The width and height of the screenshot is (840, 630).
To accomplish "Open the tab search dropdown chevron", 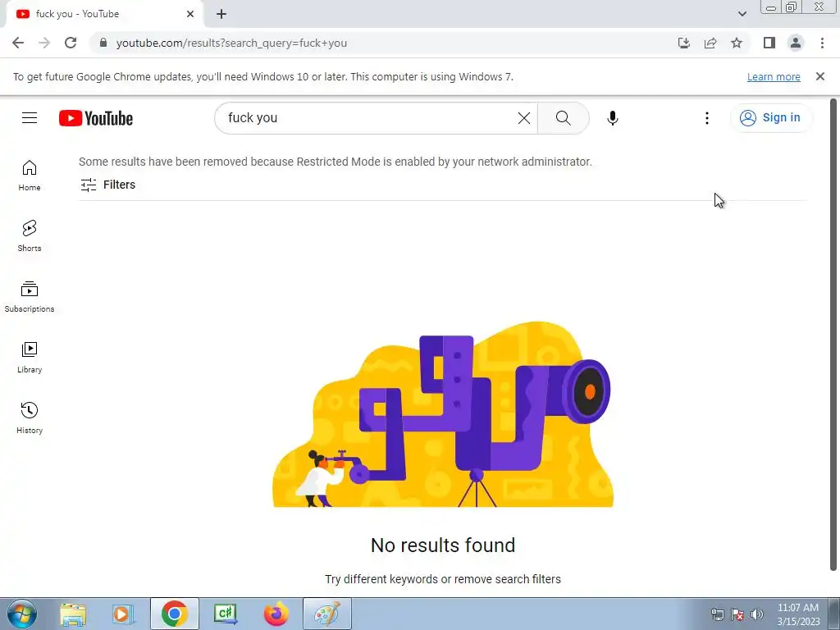I will (x=742, y=14).
